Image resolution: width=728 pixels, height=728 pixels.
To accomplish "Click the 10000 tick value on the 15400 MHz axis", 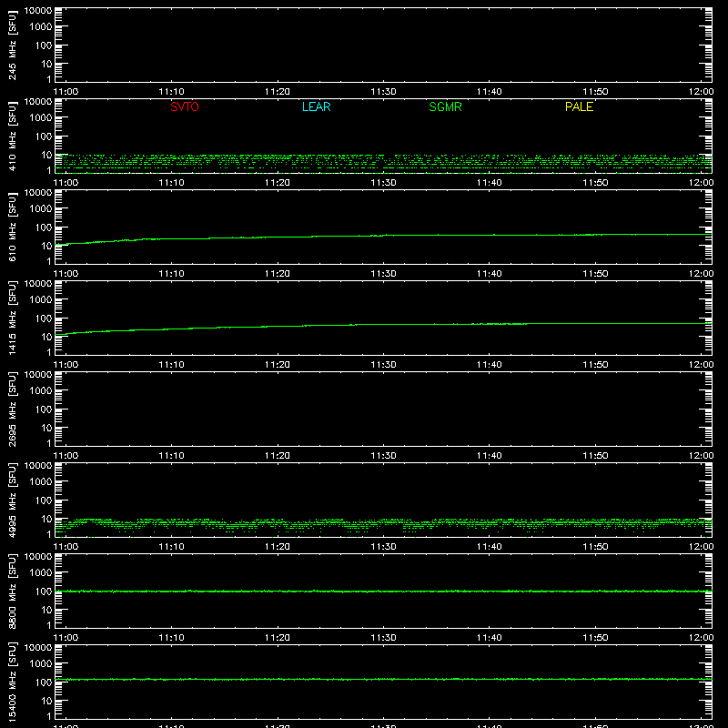I will 38,648.
